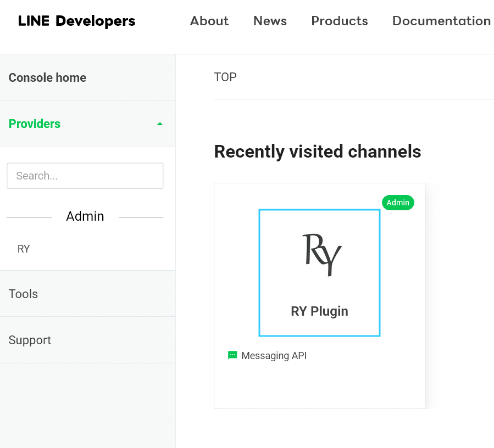The height and width of the screenshot is (448, 494).
Task: Expand the Tools sidebar section
Action: [x=24, y=294]
